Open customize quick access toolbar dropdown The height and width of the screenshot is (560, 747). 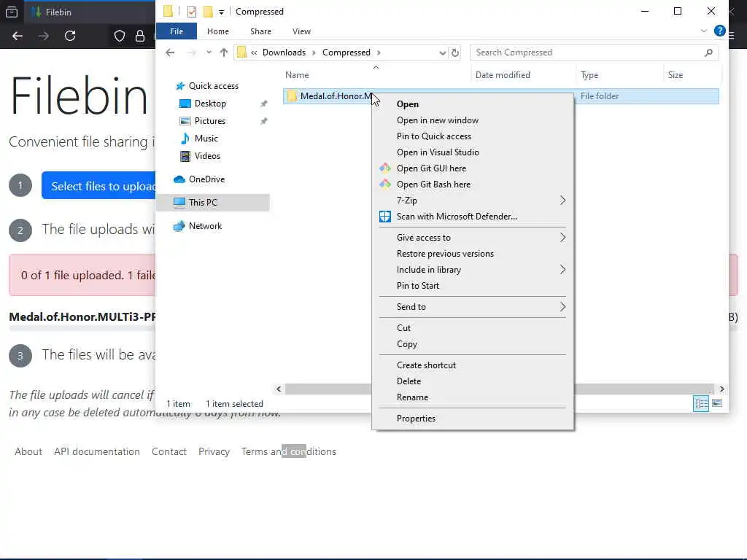click(x=221, y=12)
